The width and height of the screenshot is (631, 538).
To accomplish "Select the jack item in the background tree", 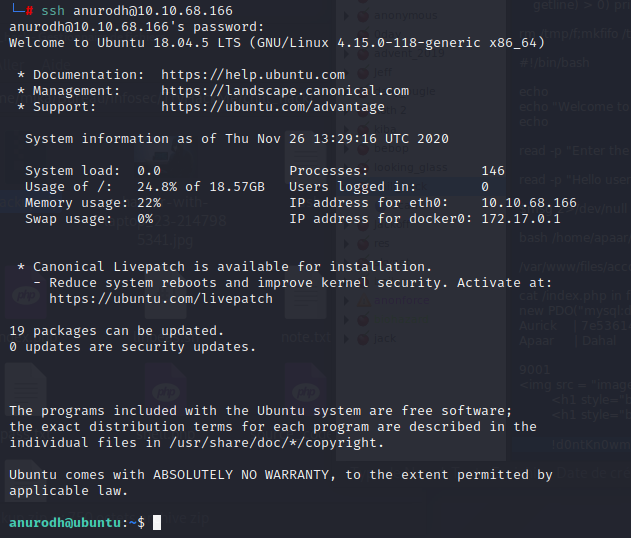I will point(385,338).
